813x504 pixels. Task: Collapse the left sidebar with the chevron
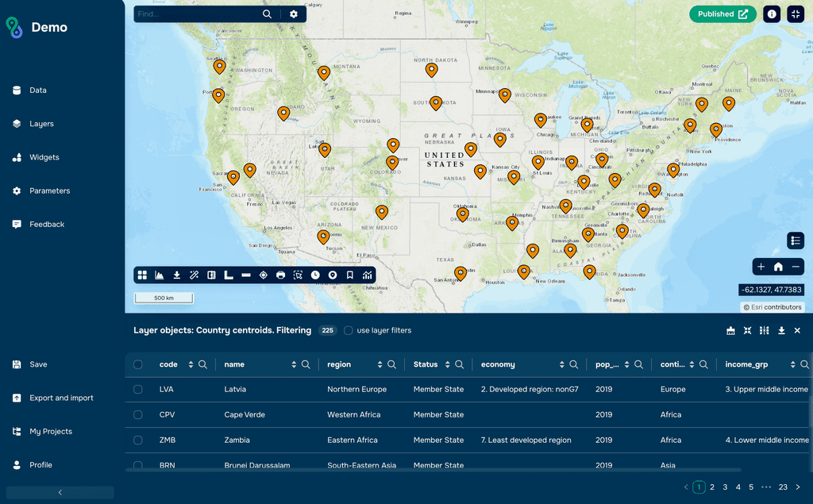coord(60,492)
